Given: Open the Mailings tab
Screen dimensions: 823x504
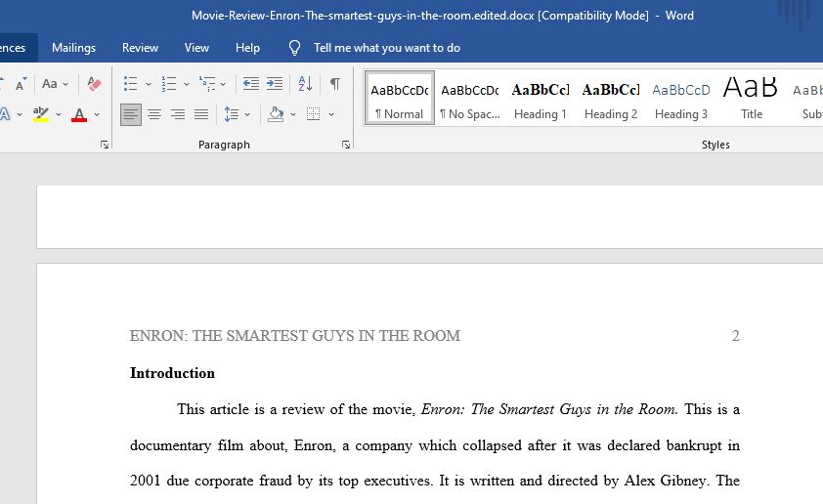Looking at the screenshot, I should pos(74,48).
